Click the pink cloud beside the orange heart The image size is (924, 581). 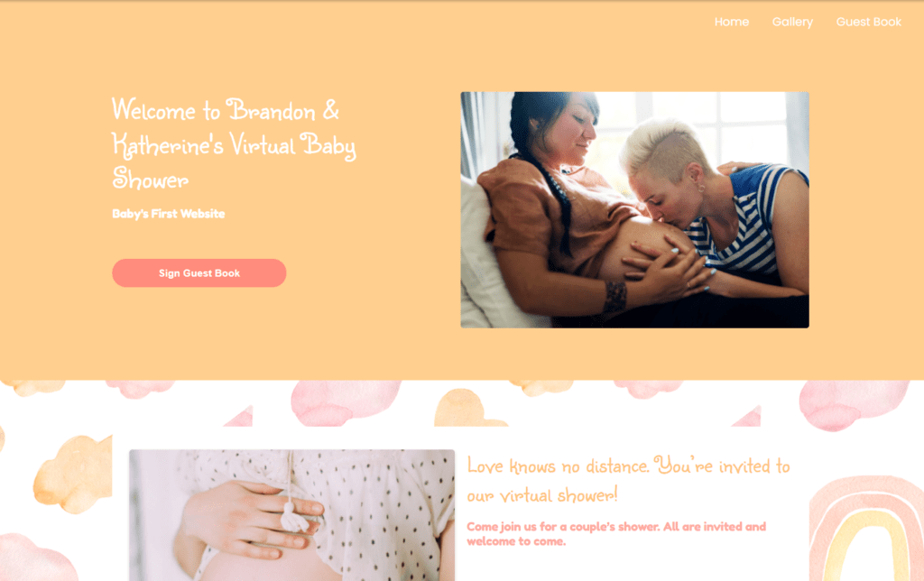[x=345, y=402]
